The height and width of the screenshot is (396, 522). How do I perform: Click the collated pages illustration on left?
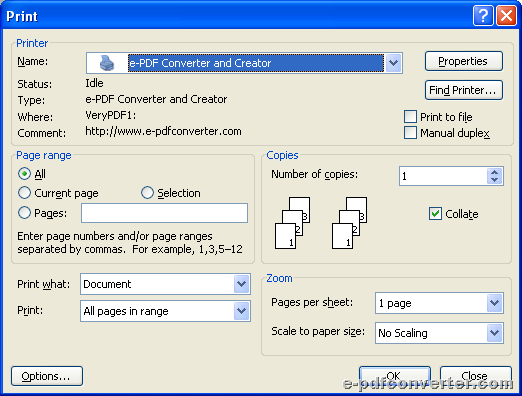pos(292,223)
